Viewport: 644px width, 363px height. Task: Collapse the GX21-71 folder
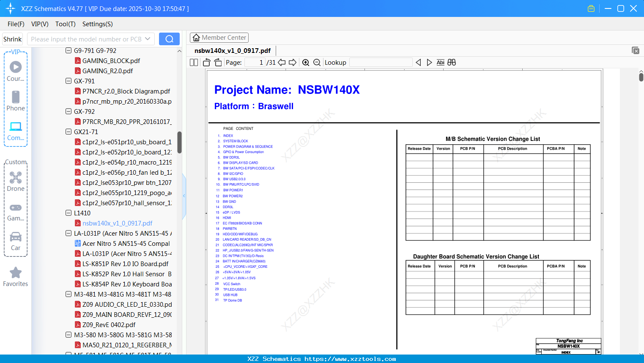tap(69, 132)
